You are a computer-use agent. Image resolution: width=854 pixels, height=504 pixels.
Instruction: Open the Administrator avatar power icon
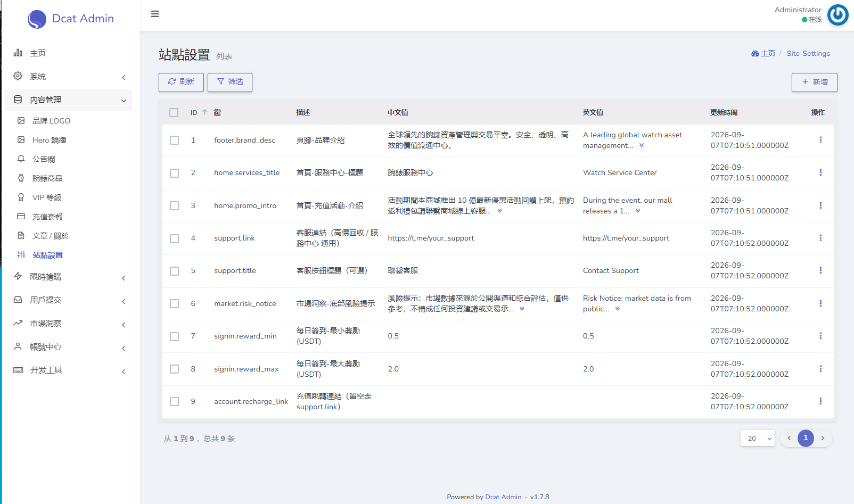pyautogui.click(x=837, y=15)
